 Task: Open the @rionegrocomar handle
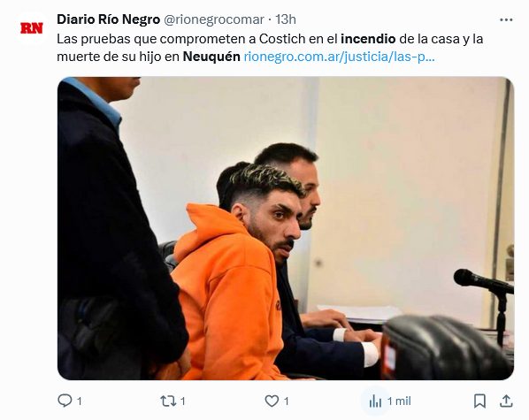tap(213, 19)
